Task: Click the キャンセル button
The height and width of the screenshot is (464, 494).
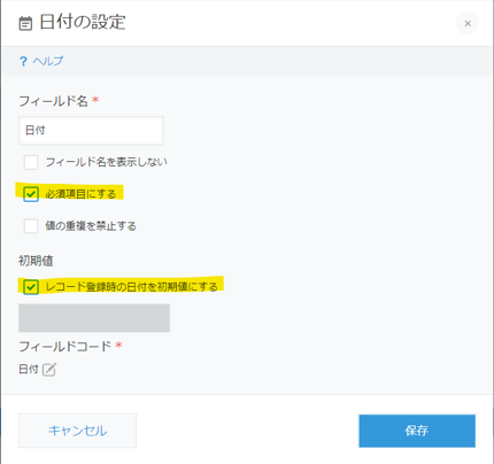Action: pos(78,430)
